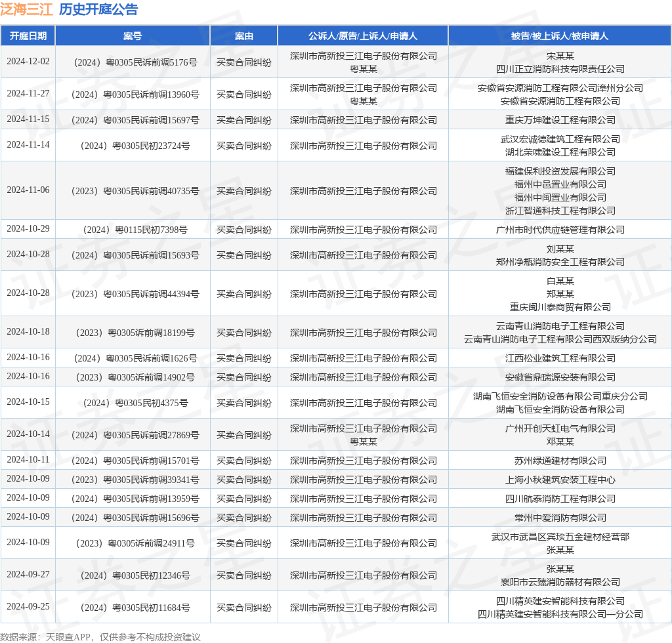Select case number (2024)粤0305民诉前调15693号

tap(135, 255)
